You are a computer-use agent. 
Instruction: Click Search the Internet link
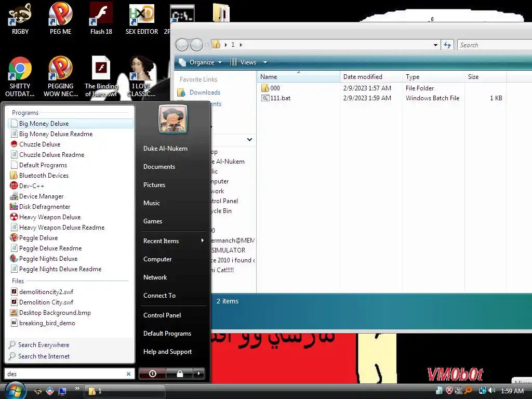44,356
